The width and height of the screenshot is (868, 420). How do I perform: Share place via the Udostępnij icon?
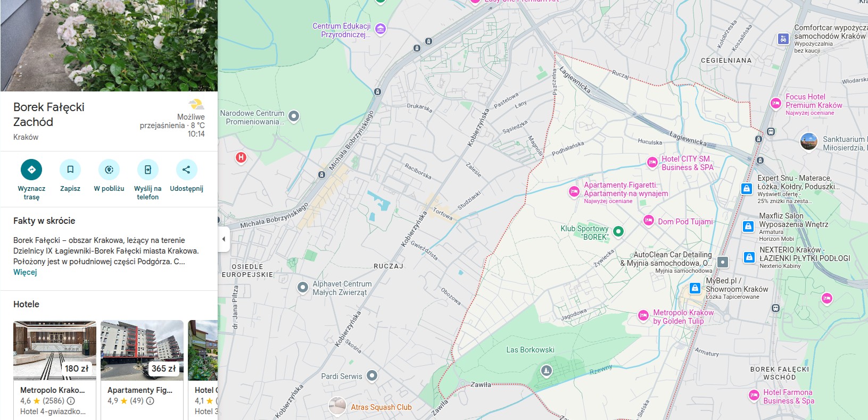186,170
